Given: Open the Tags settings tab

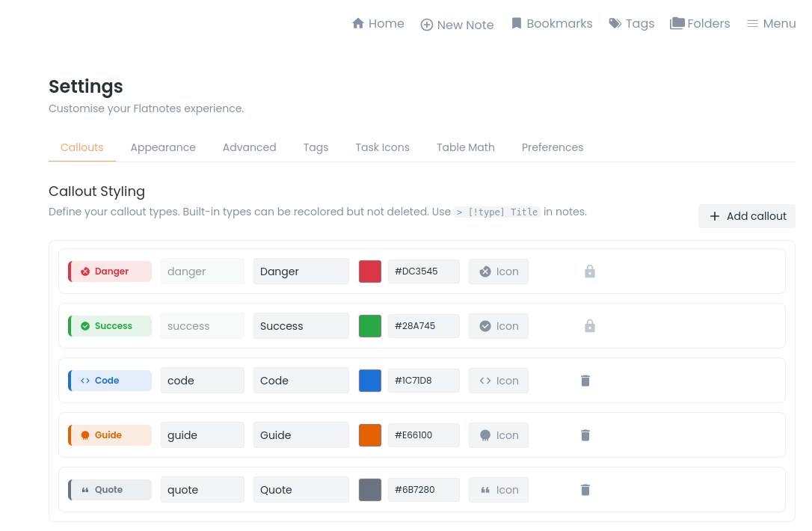Looking at the screenshot, I should (316, 147).
